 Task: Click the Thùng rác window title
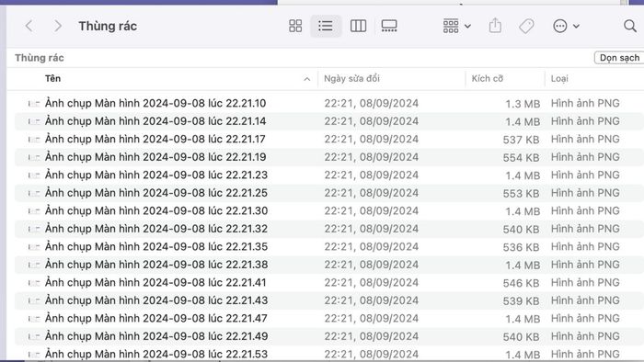click(108, 27)
